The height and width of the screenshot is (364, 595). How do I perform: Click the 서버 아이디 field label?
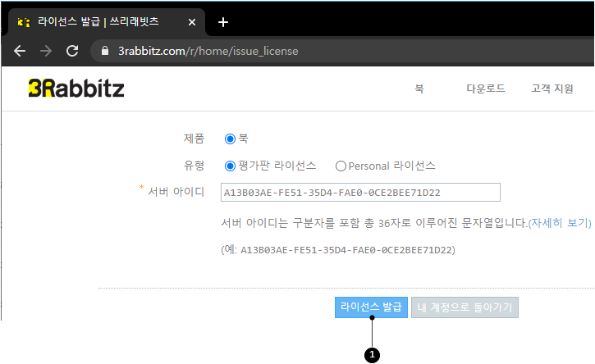point(176,192)
